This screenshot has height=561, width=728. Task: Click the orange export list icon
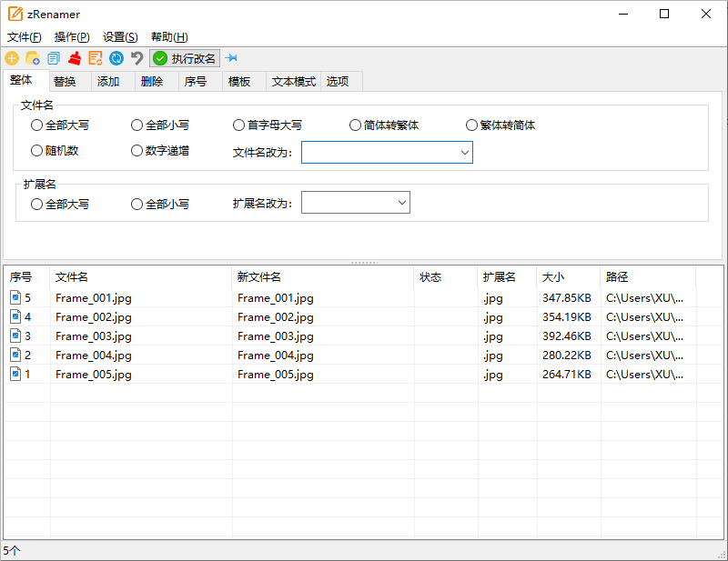pos(96,57)
